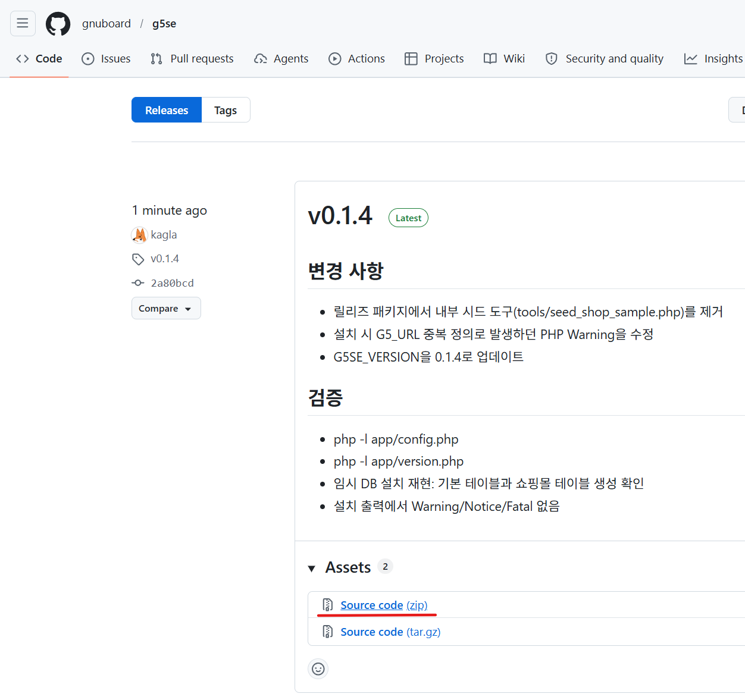Go to the GitHub homepage logo
The width and height of the screenshot is (745, 700).
pyautogui.click(x=58, y=24)
